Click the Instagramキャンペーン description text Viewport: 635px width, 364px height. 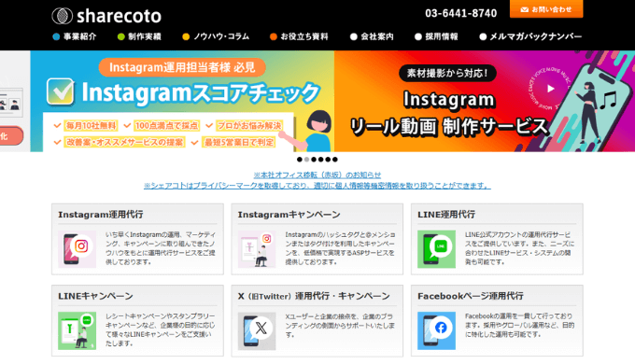[x=340, y=248]
